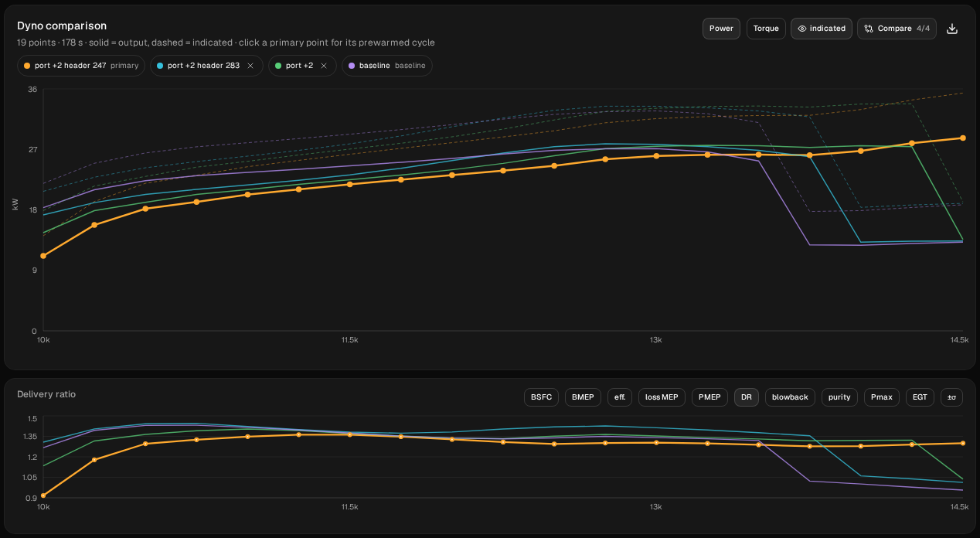Show the loss MEP metric
This screenshot has width=980, height=538.
click(662, 397)
